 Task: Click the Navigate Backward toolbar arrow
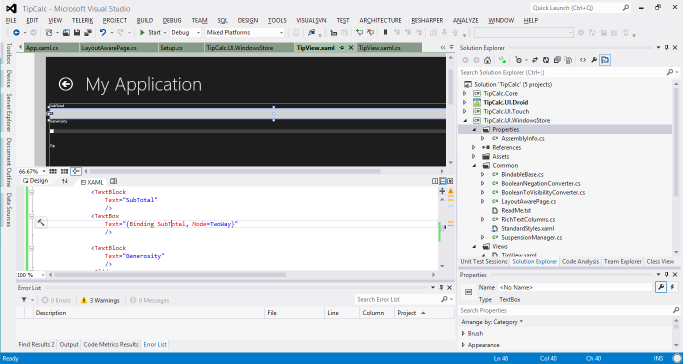coord(16,32)
